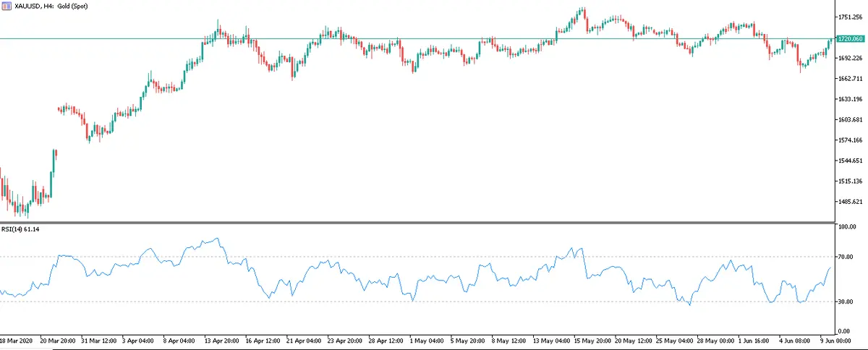Click the RSI 70.00 overbought level label
868x350 pixels.
coord(846,257)
